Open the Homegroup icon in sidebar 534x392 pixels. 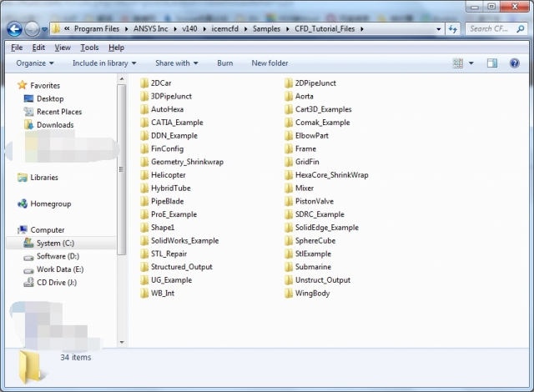(x=23, y=204)
